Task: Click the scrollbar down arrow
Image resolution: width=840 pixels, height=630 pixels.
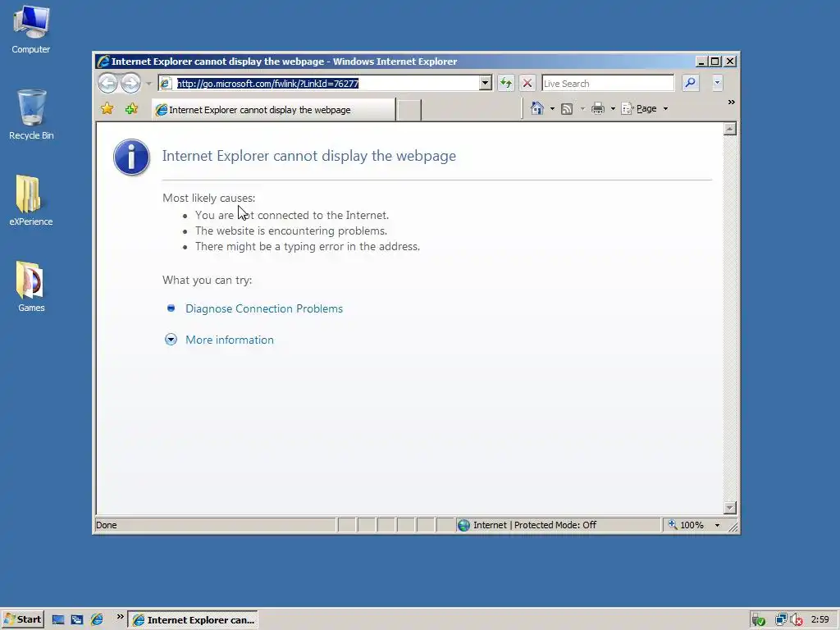Action: pos(729,507)
